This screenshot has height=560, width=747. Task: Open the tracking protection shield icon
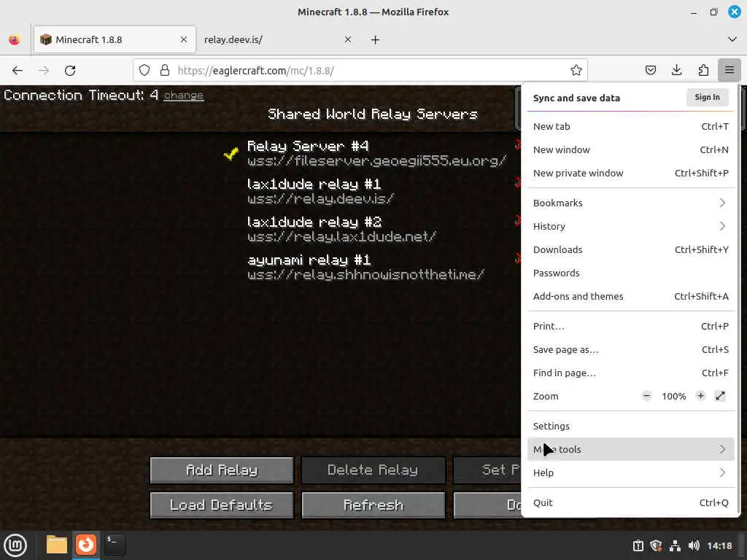tap(144, 71)
